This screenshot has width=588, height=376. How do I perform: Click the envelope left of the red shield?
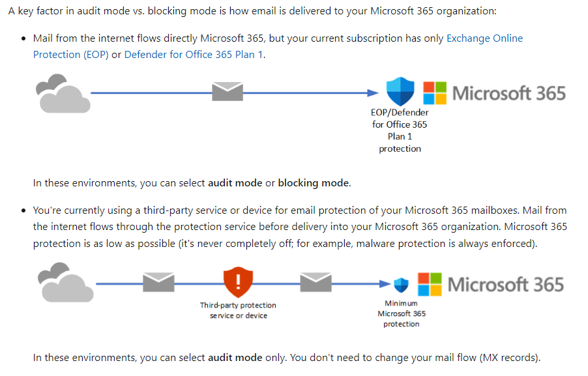click(158, 282)
